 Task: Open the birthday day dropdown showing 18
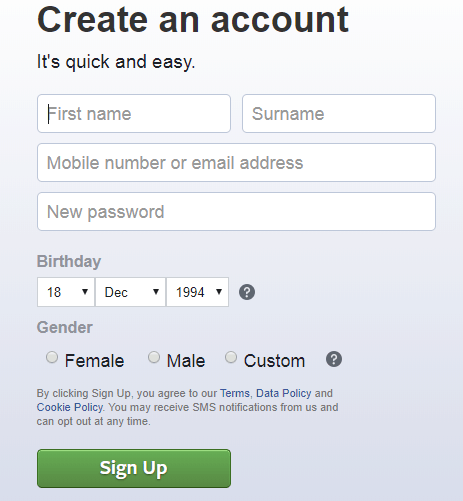coord(66,292)
